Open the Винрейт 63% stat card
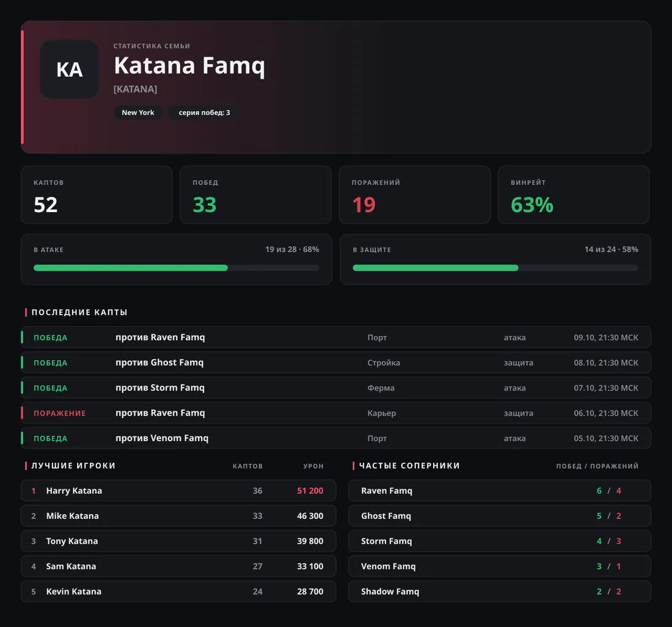This screenshot has width=672, height=627. pyautogui.click(x=574, y=195)
